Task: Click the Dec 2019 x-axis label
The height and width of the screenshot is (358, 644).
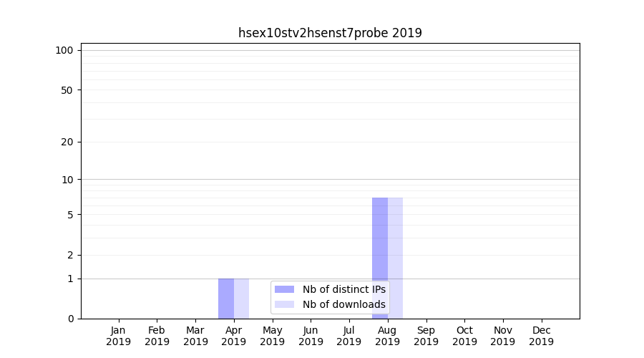Action: tap(541, 336)
